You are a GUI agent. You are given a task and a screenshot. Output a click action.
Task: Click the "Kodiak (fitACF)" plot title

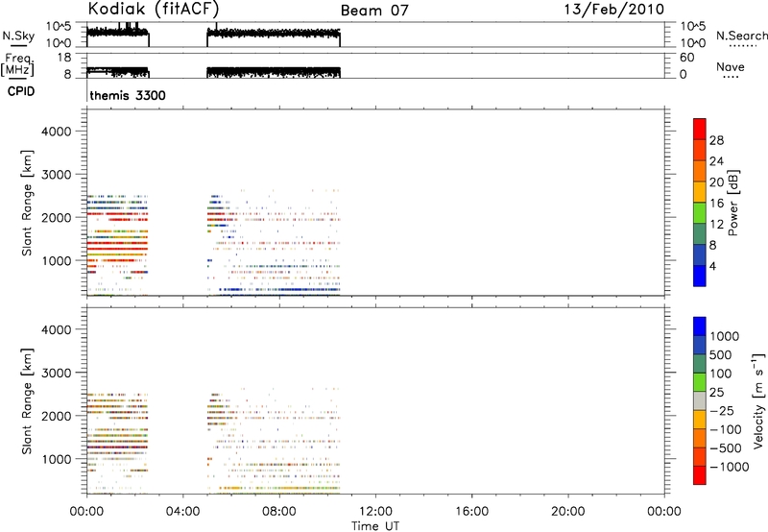coord(153,10)
